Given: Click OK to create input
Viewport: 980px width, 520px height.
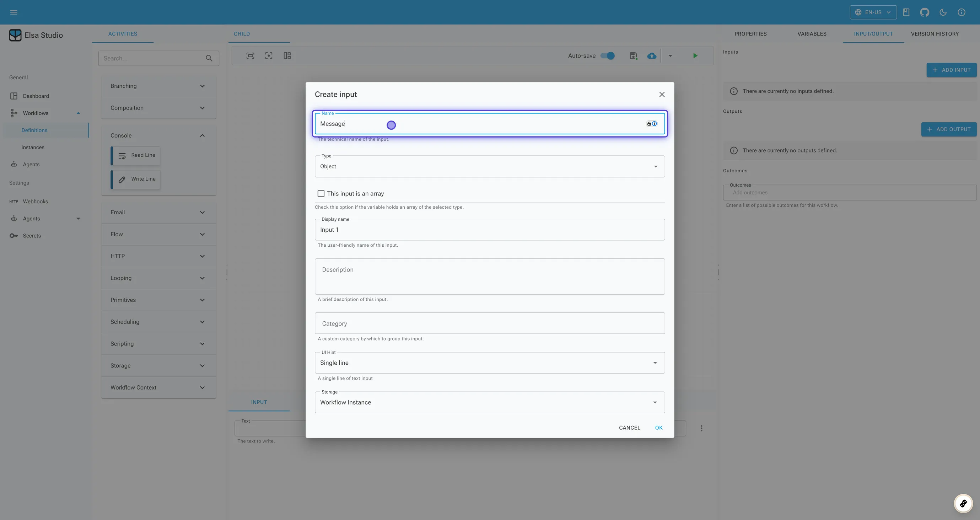Looking at the screenshot, I should 658,428.
